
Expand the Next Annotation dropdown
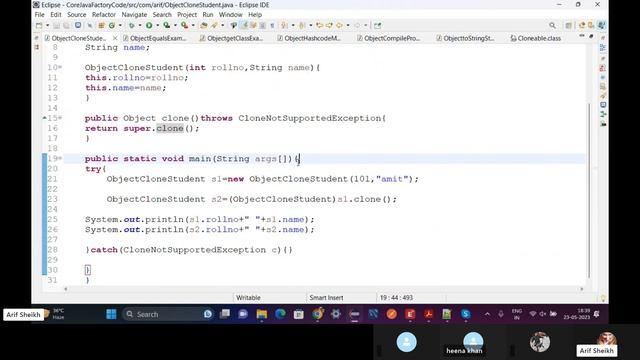[x=293, y=25]
